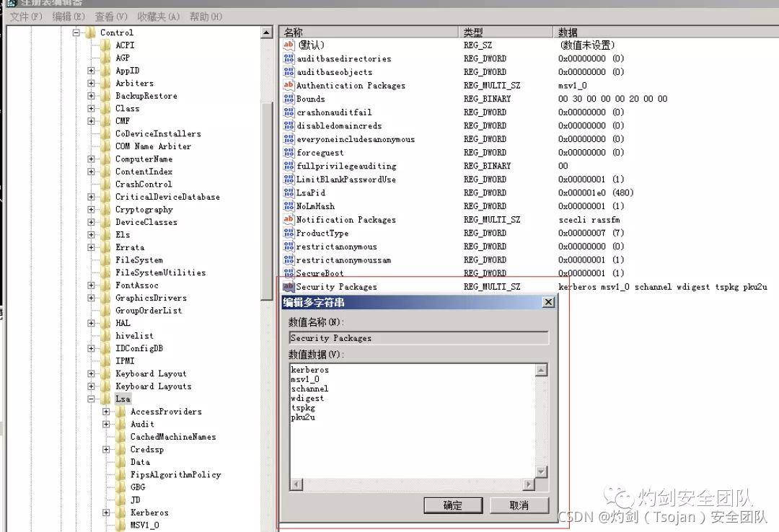Click the restrictanonymoussam value icon
The width and height of the screenshot is (779, 532).
click(289, 260)
